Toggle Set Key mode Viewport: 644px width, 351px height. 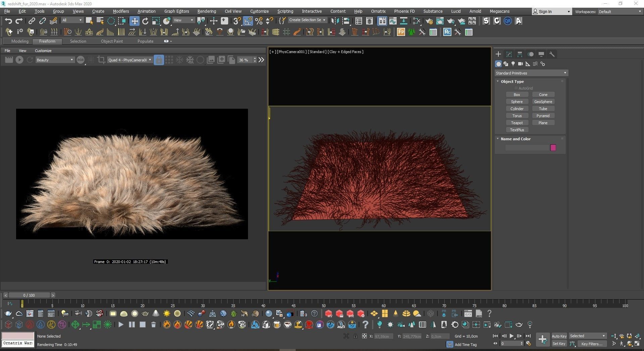[x=559, y=344]
